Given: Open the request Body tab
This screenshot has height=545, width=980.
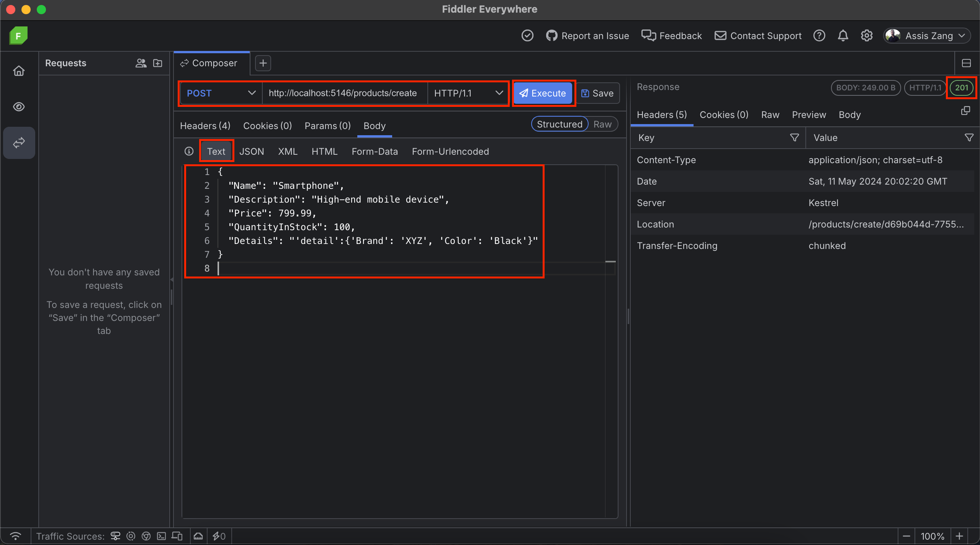Looking at the screenshot, I should click(x=375, y=126).
